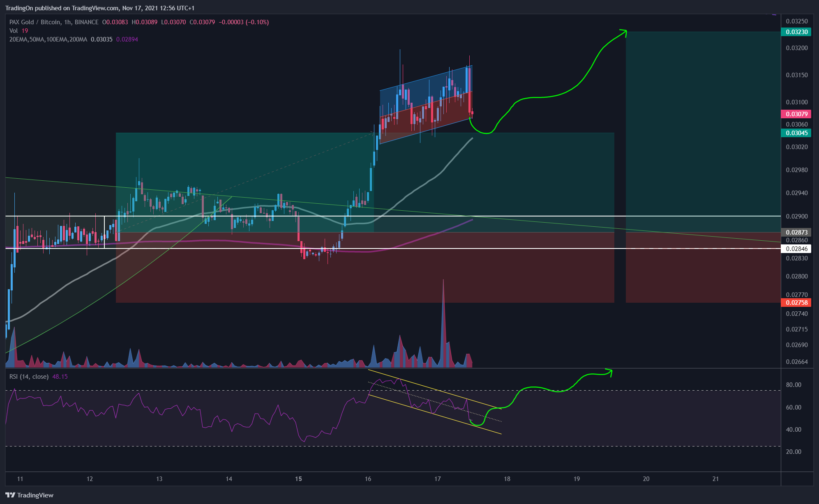Click the teal price label 0.03045
Viewport: 819px width, 504px height.
(x=796, y=133)
